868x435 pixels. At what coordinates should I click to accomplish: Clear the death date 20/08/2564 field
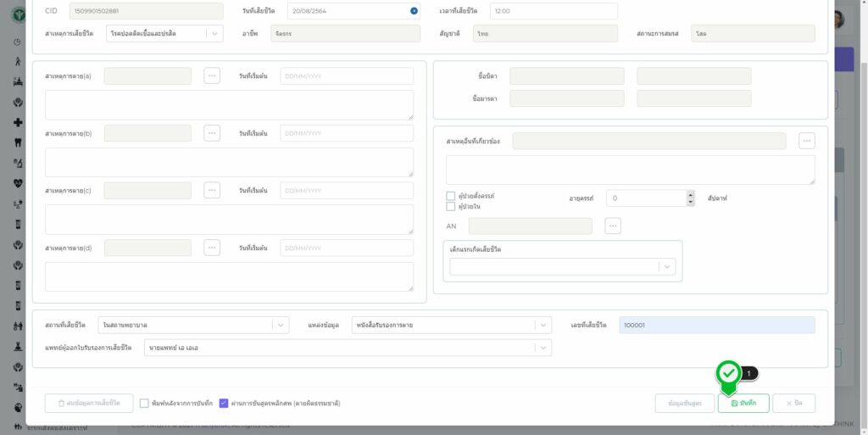point(414,11)
